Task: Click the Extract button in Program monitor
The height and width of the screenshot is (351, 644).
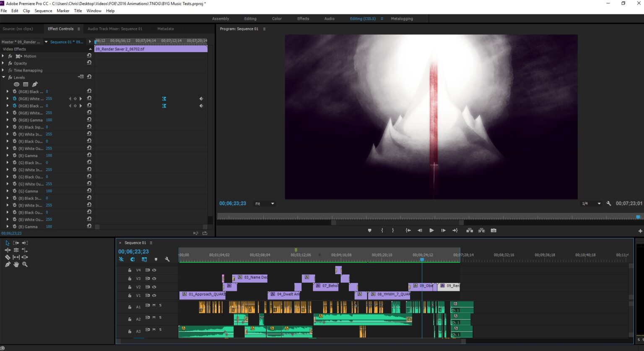Action: 481,231
